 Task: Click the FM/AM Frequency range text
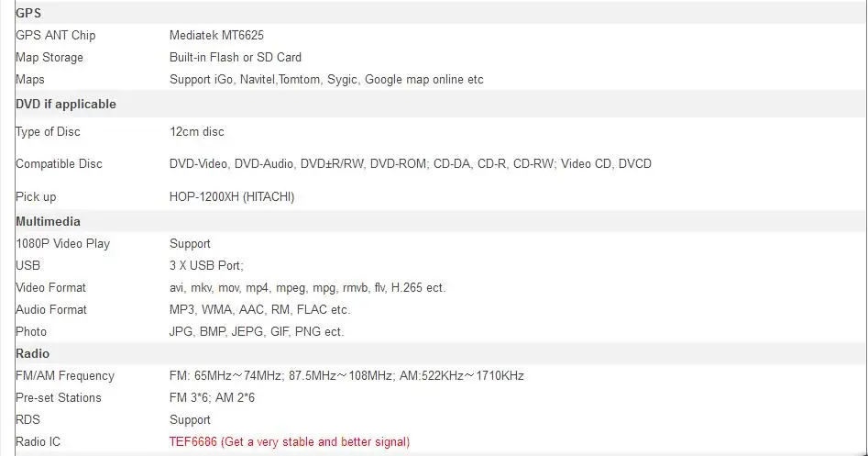346,375
